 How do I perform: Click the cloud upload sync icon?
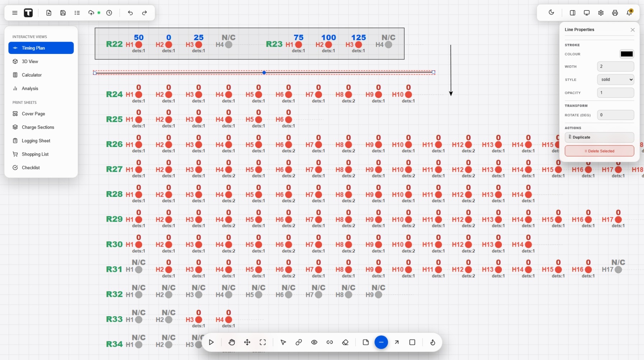[91, 13]
